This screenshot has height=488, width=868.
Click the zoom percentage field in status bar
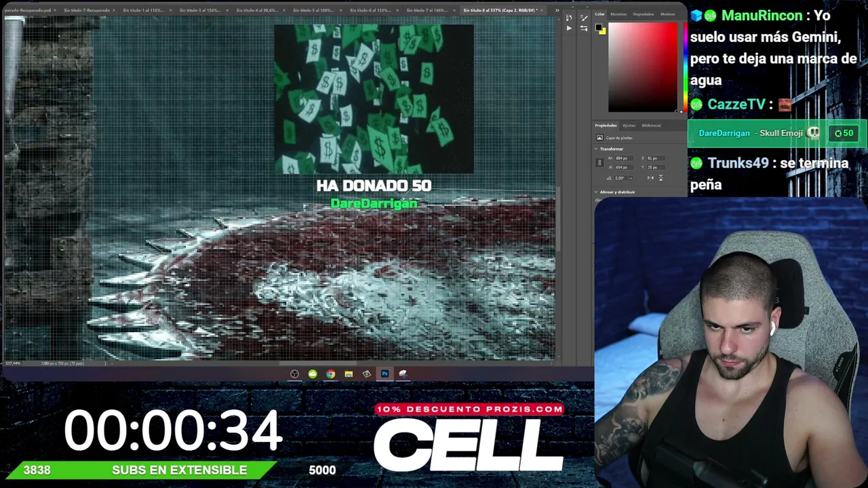(x=14, y=363)
